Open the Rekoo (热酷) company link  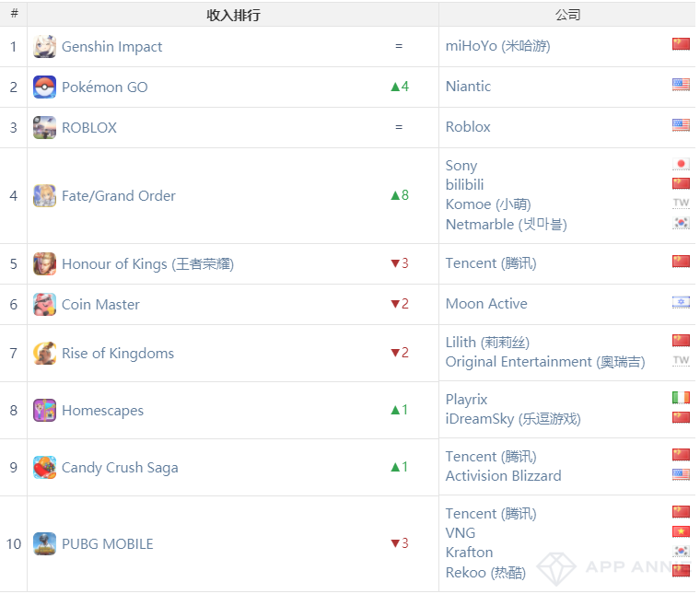pyautogui.click(x=485, y=573)
